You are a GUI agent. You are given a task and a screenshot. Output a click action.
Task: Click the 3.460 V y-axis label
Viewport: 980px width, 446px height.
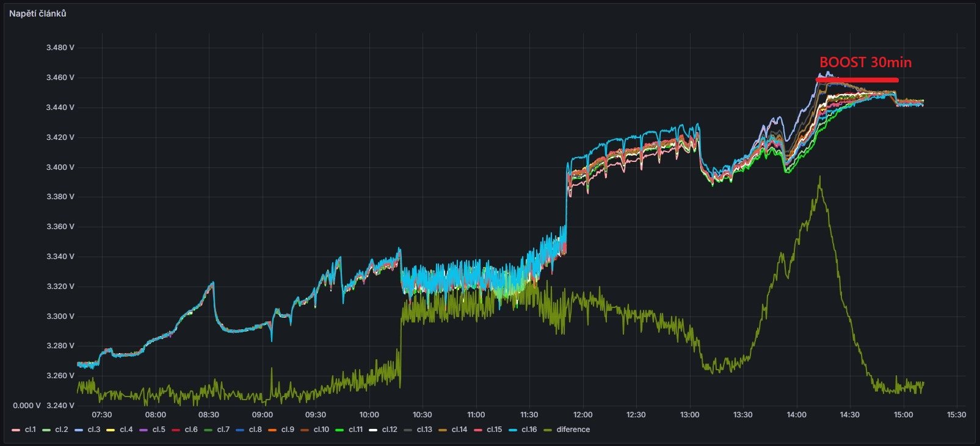pyautogui.click(x=60, y=78)
